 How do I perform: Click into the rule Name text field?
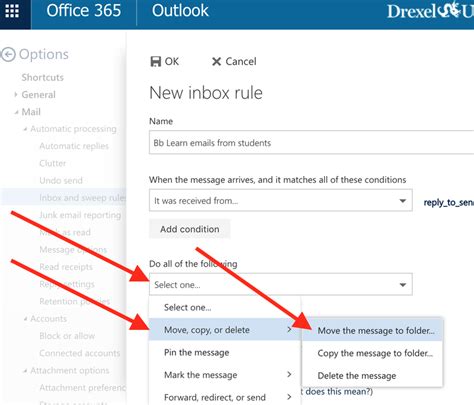point(311,143)
